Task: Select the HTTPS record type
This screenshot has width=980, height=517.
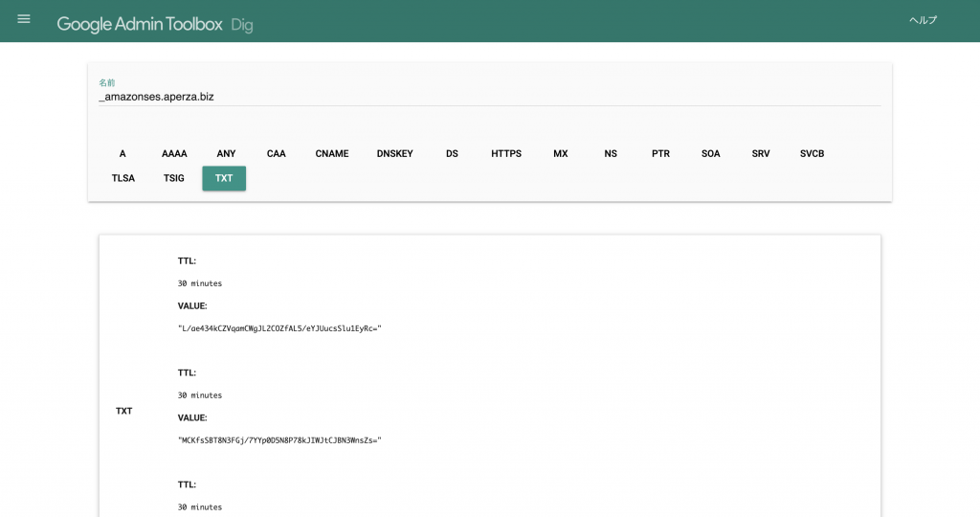Action: tap(506, 153)
